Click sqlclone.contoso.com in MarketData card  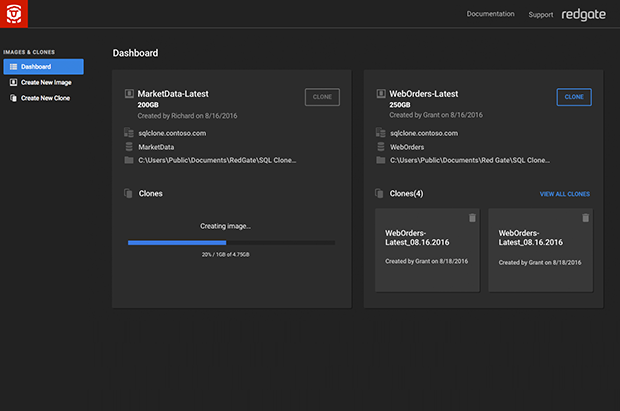click(172, 133)
